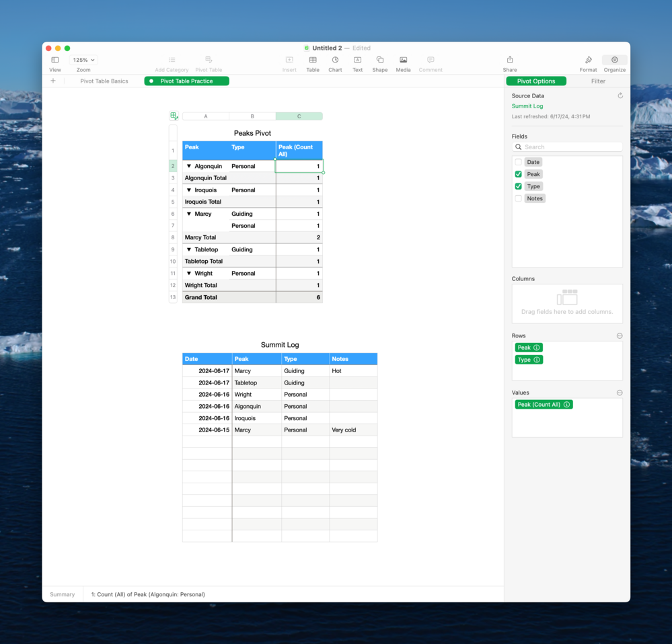Click the pivot table corner handle icon
The image size is (672, 644).
coord(174,116)
